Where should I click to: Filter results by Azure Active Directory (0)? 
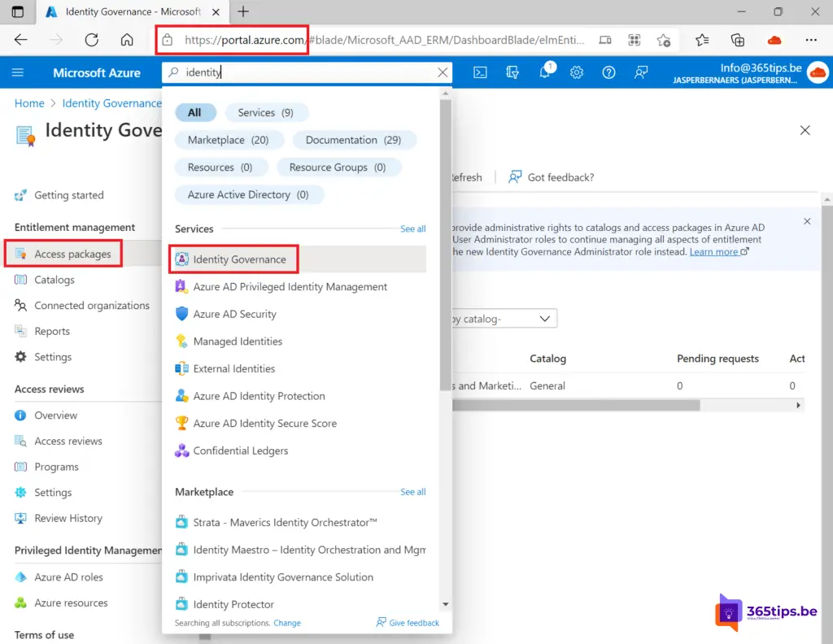tap(248, 195)
